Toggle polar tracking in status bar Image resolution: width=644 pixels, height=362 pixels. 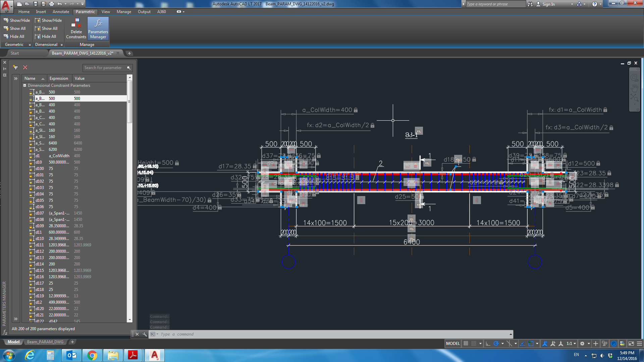pos(496,344)
